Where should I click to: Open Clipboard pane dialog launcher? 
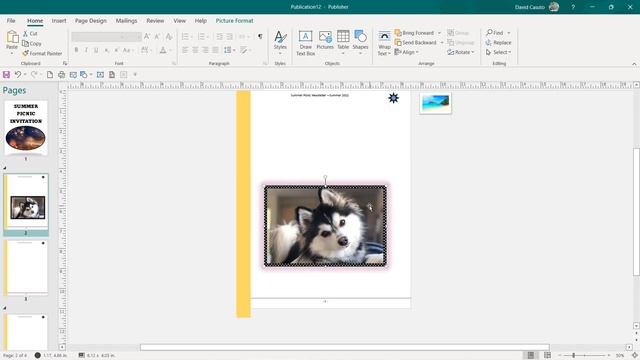point(64,64)
